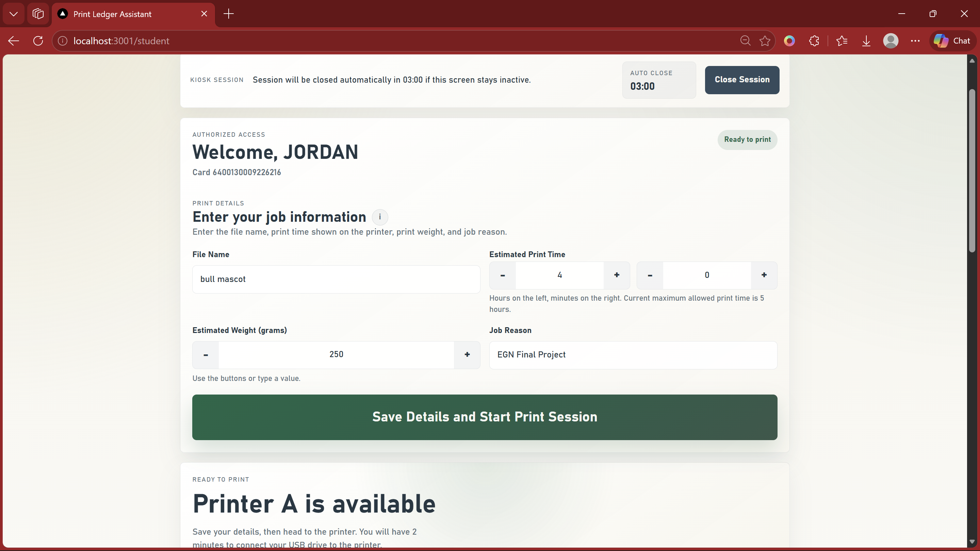Increase print minutes with plus button
980x551 pixels.
[x=764, y=275]
